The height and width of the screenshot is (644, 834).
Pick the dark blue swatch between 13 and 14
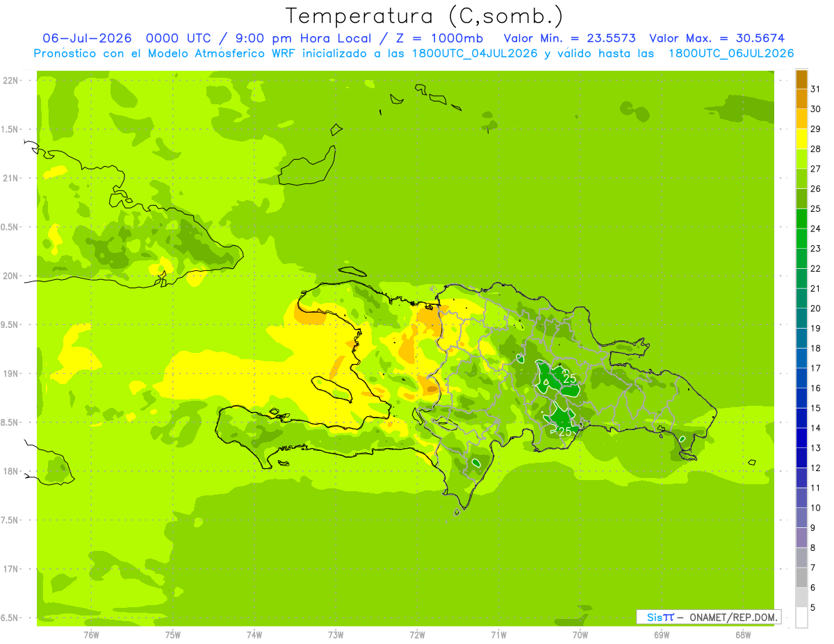pyautogui.click(x=801, y=438)
